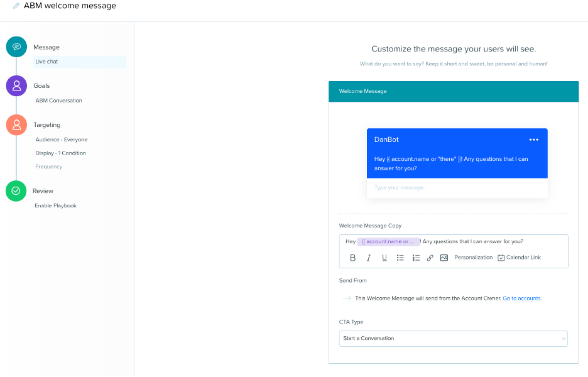Insert a bulleted list

400,258
